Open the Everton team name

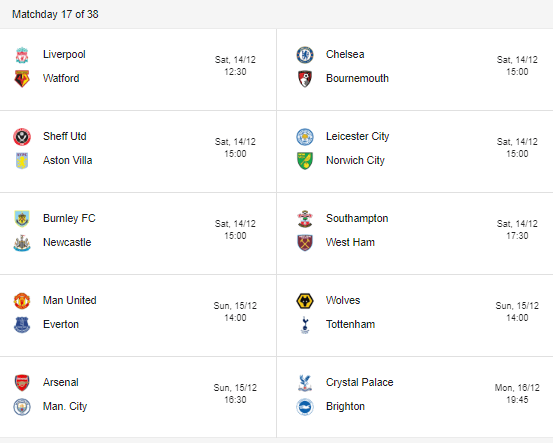coord(61,324)
